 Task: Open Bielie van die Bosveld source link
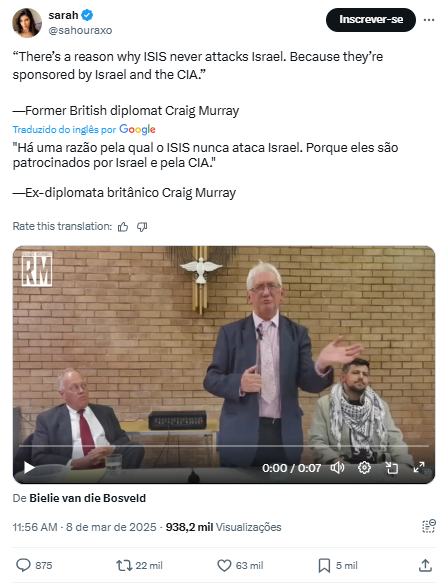[87, 498]
